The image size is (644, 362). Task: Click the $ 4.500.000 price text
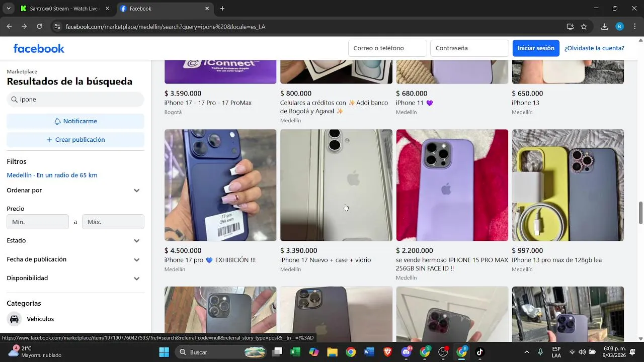tap(183, 251)
